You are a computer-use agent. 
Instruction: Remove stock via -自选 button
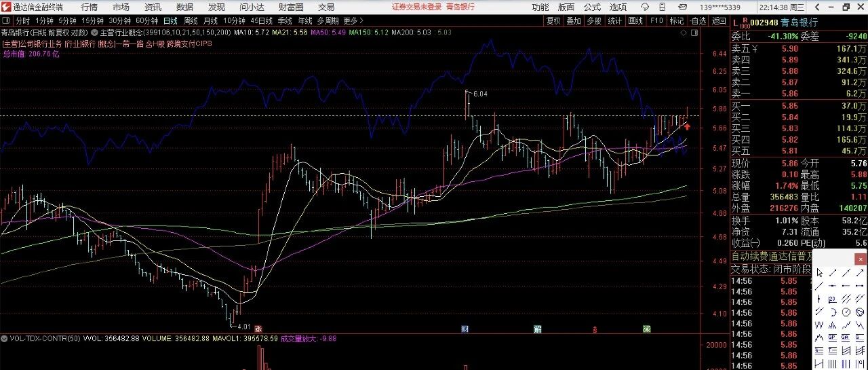point(698,21)
